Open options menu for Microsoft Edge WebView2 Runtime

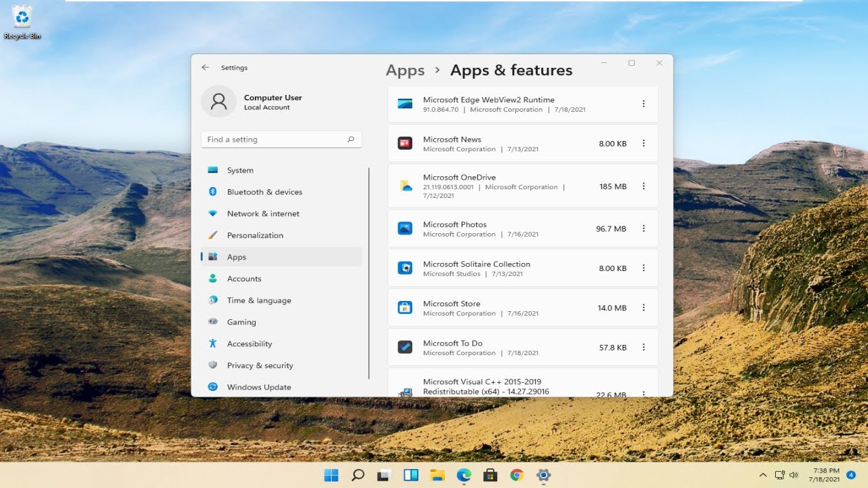tap(644, 104)
